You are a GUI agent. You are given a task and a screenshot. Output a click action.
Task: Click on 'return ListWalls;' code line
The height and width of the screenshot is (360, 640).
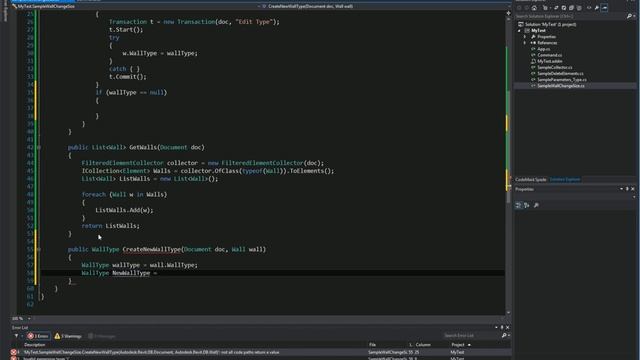111,226
